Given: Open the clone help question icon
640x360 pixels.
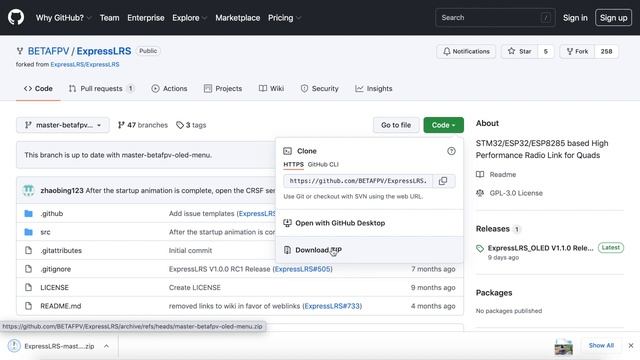Looking at the screenshot, I should pos(451,151).
